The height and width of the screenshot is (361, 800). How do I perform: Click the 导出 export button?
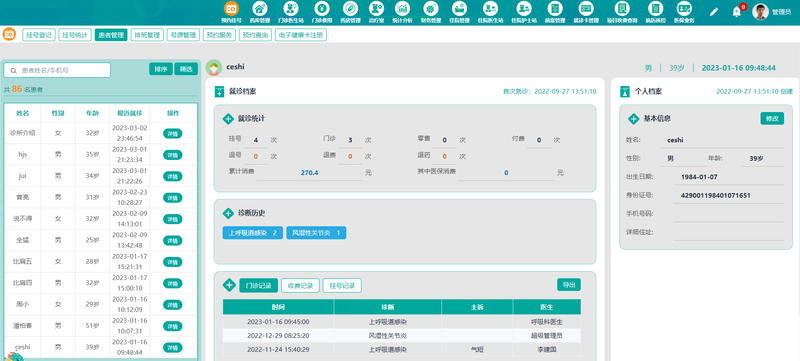point(569,285)
